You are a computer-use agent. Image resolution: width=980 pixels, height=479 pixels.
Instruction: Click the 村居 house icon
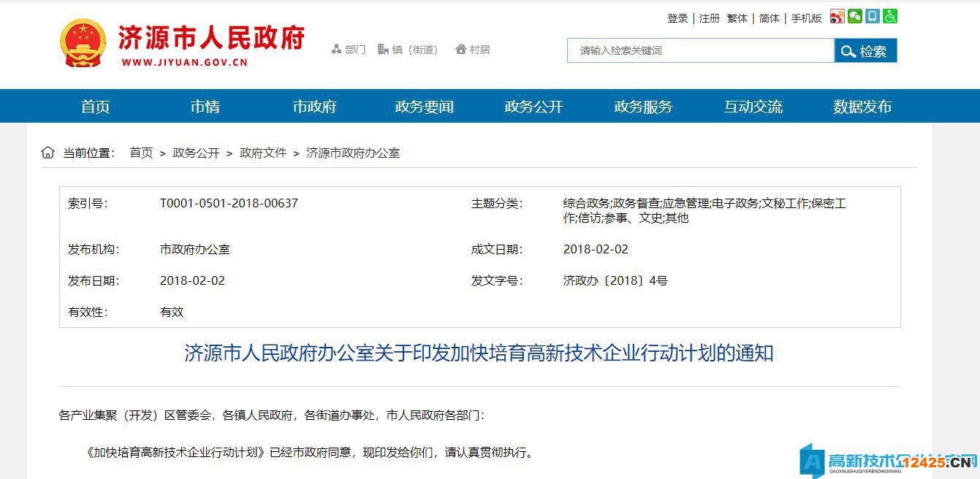point(460,49)
